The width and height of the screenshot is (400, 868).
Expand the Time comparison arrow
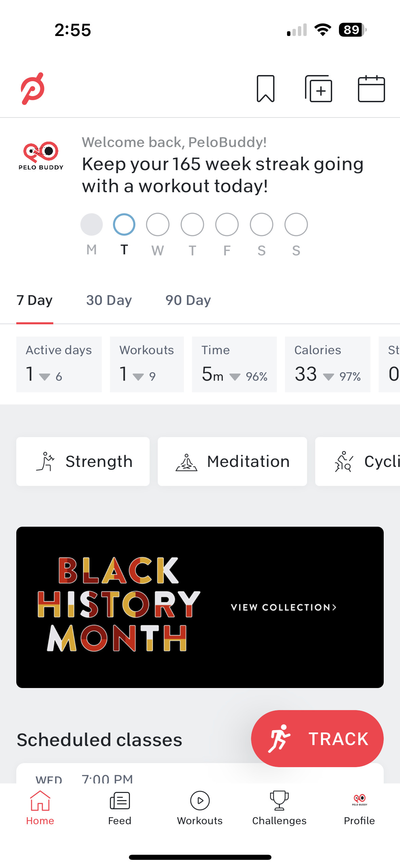pyautogui.click(x=236, y=376)
